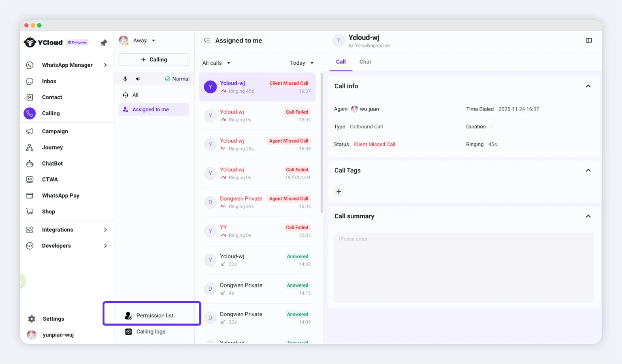This screenshot has width=622, height=364.
Task: Click the call list scrollbar
Action: (x=322, y=143)
